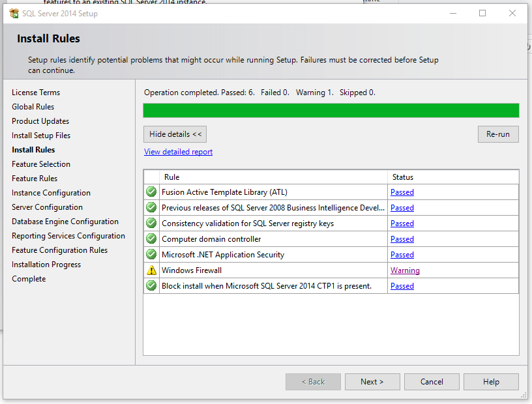Click the green rules progress bar
The height and width of the screenshot is (404, 532).
click(331, 111)
